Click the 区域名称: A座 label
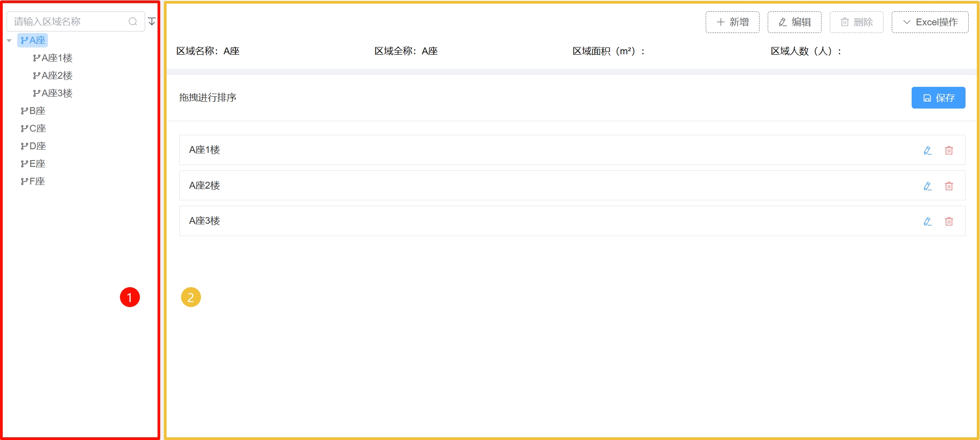This screenshot has height=440, width=980. point(208,51)
